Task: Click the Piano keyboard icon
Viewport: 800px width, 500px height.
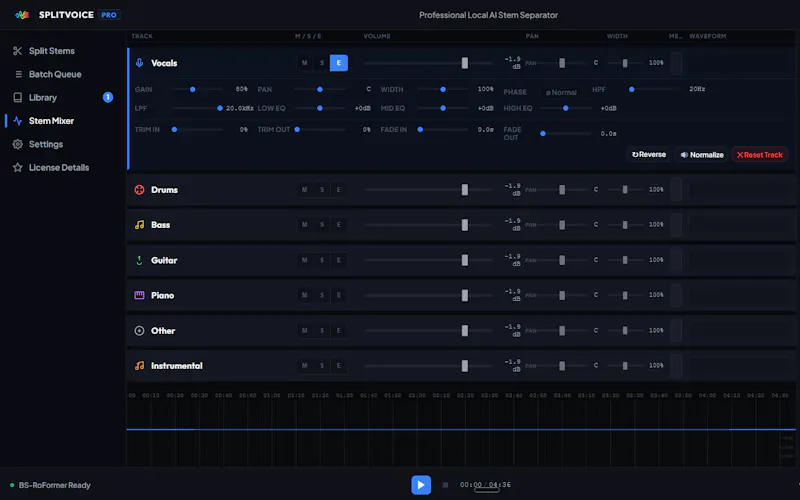Action: click(x=139, y=295)
